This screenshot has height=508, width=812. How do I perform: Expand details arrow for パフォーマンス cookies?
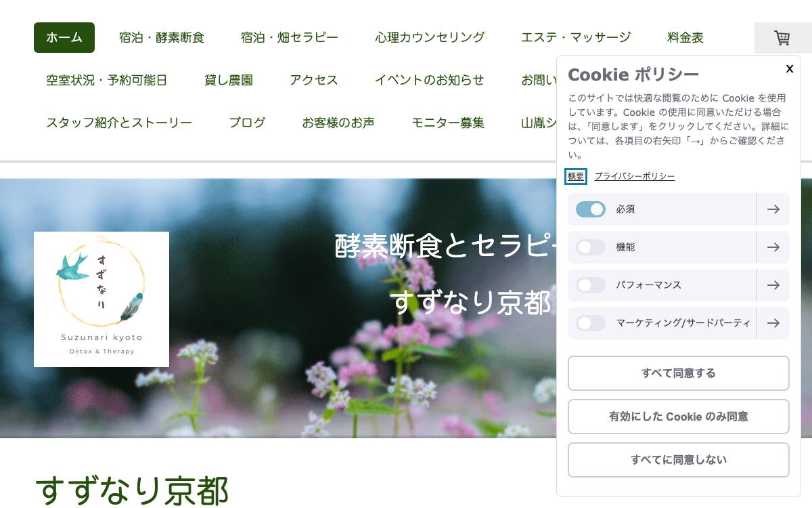tap(773, 285)
